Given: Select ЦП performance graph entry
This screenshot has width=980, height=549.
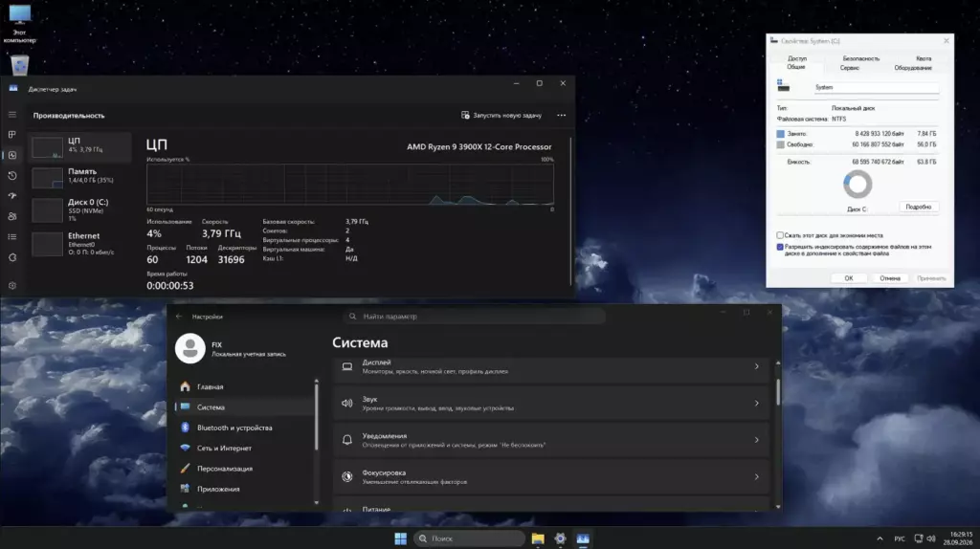Looking at the screenshot, I should (x=80, y=146).
